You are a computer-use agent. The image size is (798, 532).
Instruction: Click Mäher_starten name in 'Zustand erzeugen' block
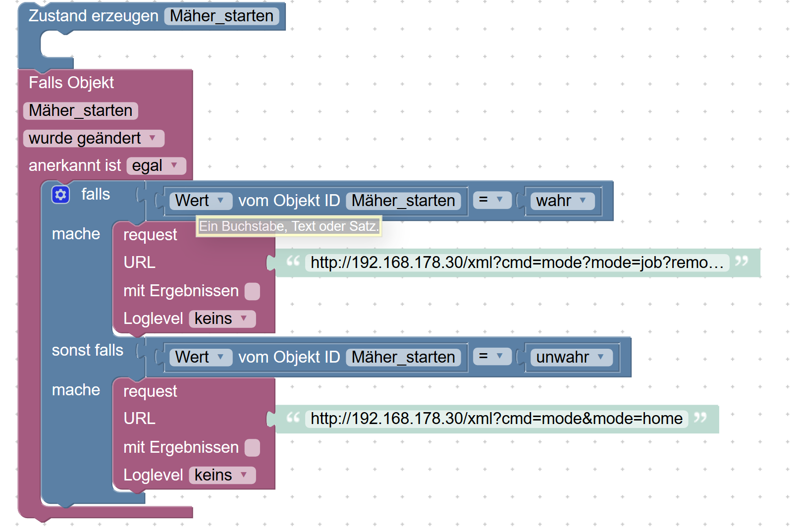click(x=221, y=16)
